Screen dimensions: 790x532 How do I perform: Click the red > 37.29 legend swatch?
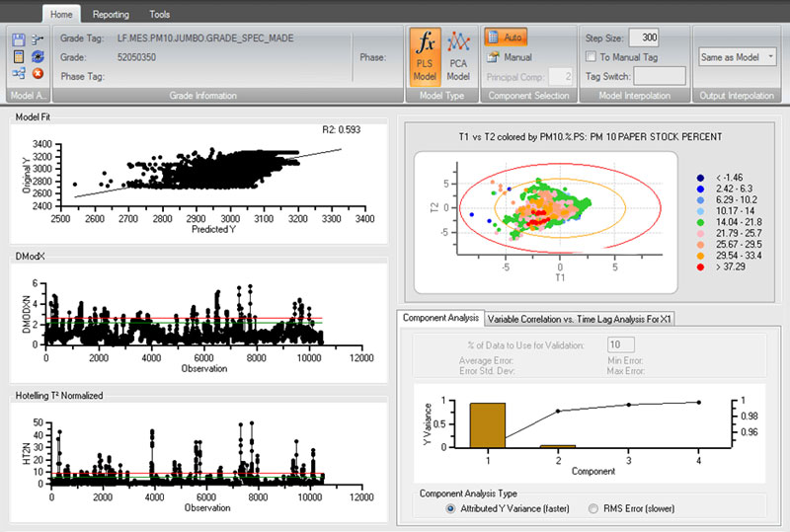(700, 267)
